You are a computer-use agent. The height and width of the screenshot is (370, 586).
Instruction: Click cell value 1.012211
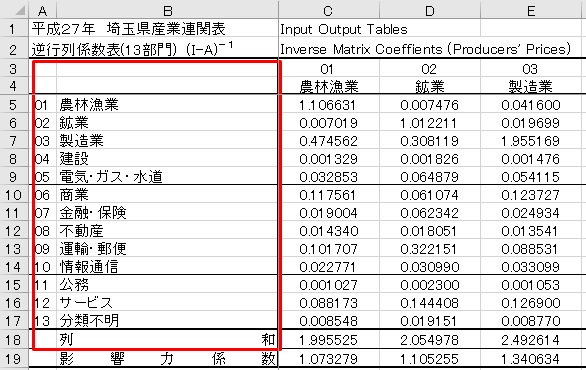tap(429, 123)
